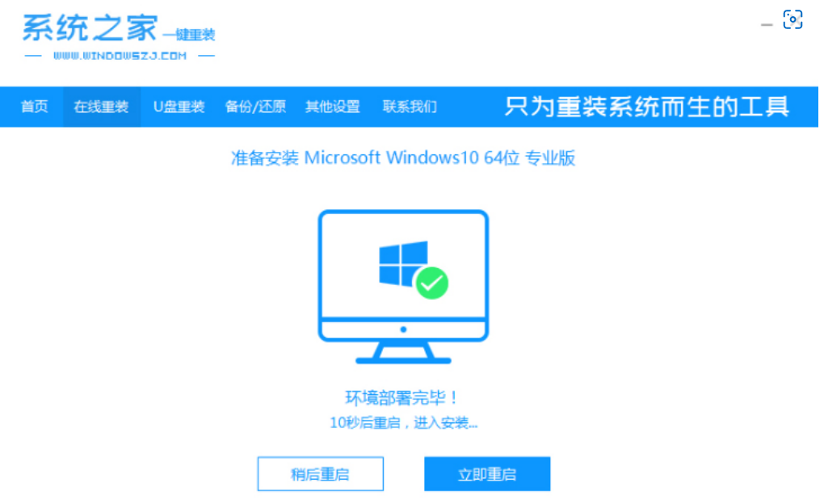Minimize the window with the dash button

(767, 25)
